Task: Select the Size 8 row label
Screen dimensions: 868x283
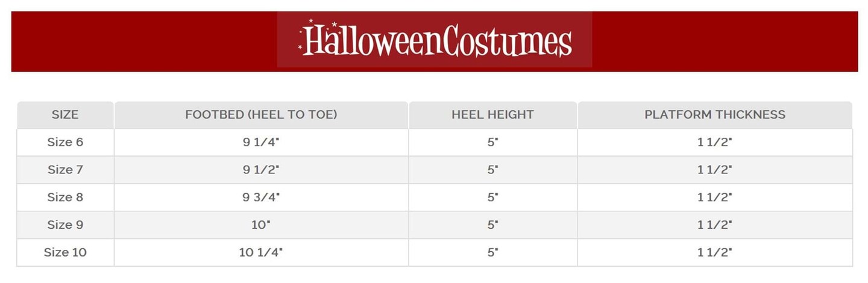Action: 65,197
